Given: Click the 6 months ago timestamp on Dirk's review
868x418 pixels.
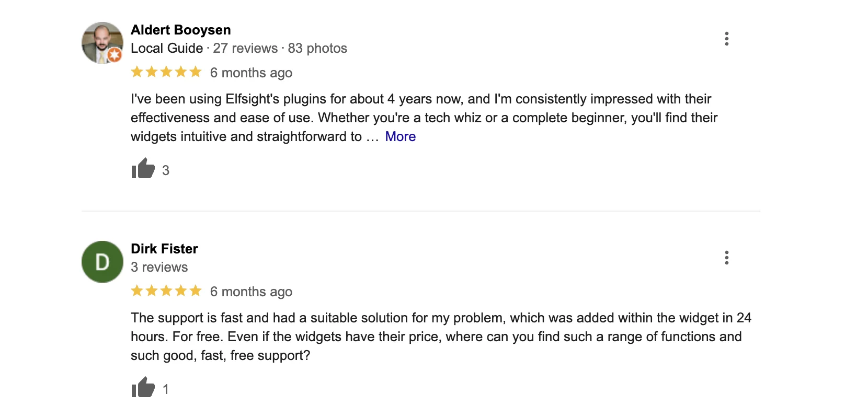Looking at the screenshot, I should click(252, 292).
